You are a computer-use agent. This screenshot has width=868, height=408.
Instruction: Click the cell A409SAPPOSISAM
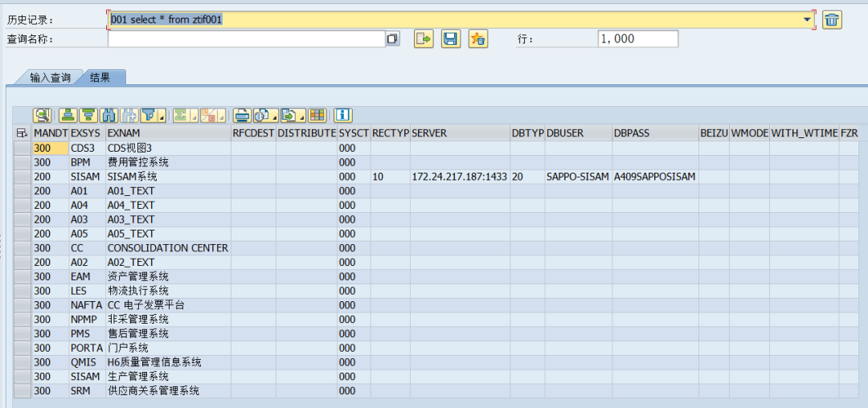click(656, 177)
